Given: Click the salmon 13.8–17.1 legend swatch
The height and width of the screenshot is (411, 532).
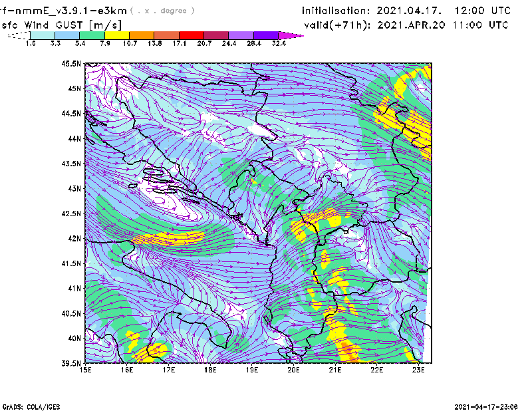Looking at the screenshot, I should tap(167, 35).
